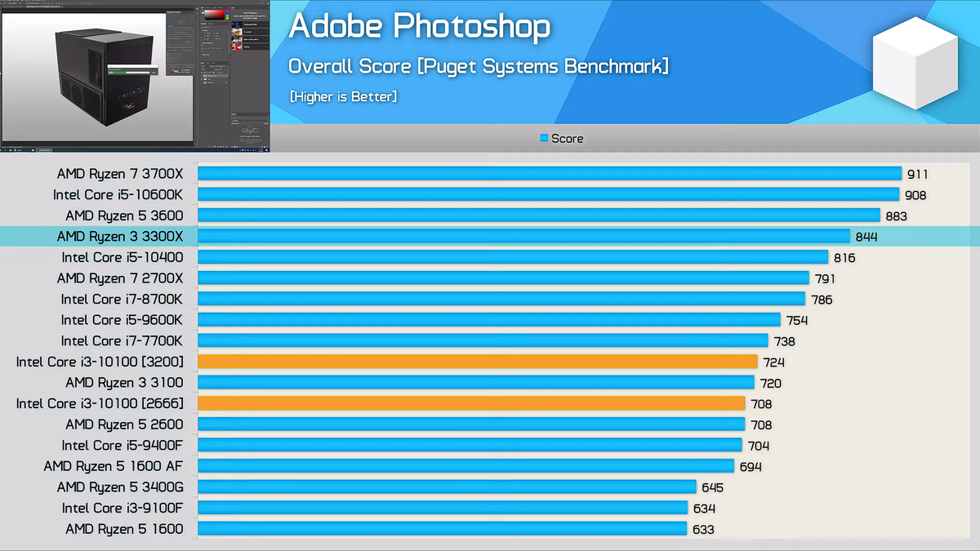
Task: Click the 911 score value
Action: pyautogui.click(x=917, y=174)
